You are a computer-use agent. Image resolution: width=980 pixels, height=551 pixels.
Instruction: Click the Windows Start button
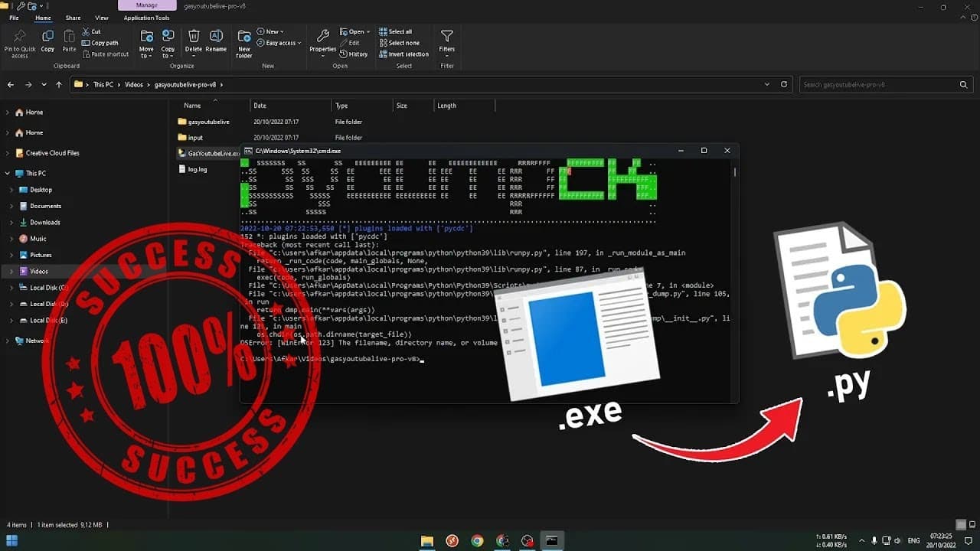pyautogui.click(x=11, y=541)
